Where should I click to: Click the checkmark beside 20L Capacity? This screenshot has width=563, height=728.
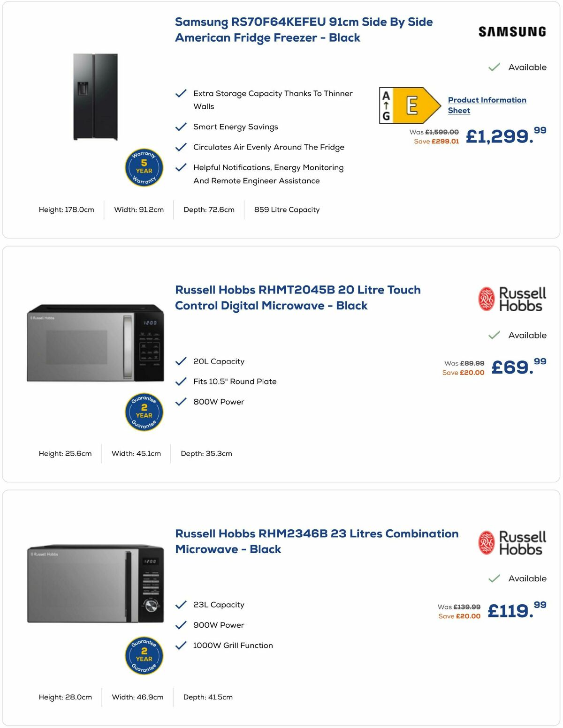[x=181, y=361]
